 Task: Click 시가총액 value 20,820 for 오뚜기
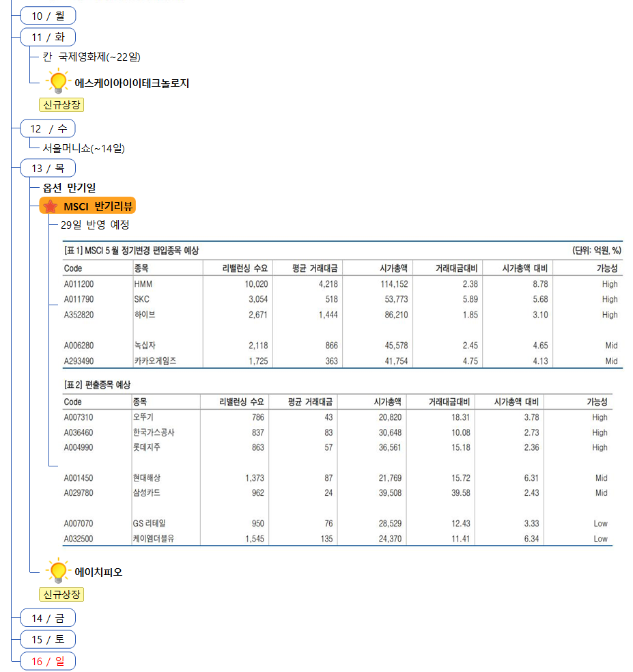[x=390, y=417]
